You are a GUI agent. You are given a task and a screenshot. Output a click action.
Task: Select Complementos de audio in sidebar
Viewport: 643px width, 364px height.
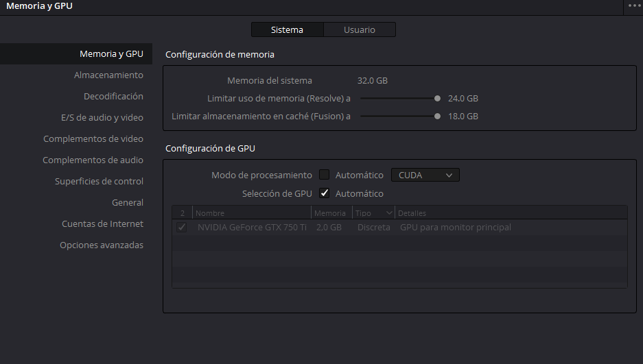[93, 160]
